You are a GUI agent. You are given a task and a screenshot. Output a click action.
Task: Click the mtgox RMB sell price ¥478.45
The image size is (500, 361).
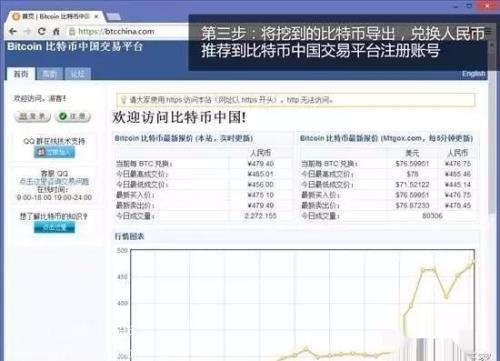click(458, 205)
